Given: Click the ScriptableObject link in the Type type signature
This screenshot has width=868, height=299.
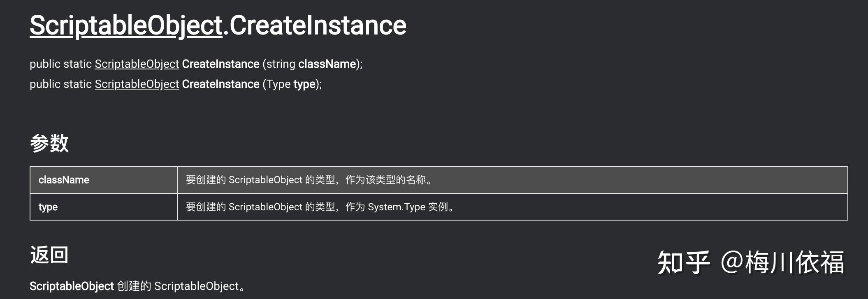Looking at the screenshot, I should [137, 84].
